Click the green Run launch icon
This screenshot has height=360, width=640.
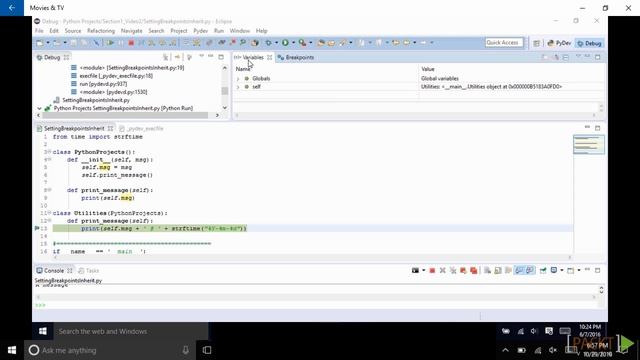click(x=285, y=42)
